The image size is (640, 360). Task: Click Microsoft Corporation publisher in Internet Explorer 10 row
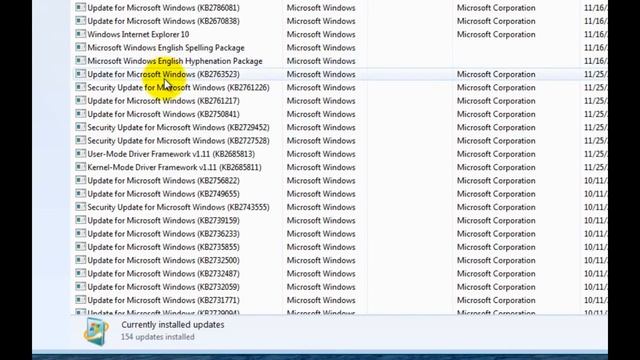tap(496, 34)
